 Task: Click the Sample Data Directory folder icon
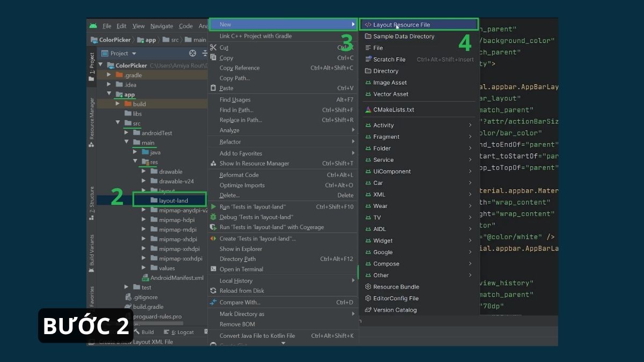pyautogui.click(x=368, y=36)
